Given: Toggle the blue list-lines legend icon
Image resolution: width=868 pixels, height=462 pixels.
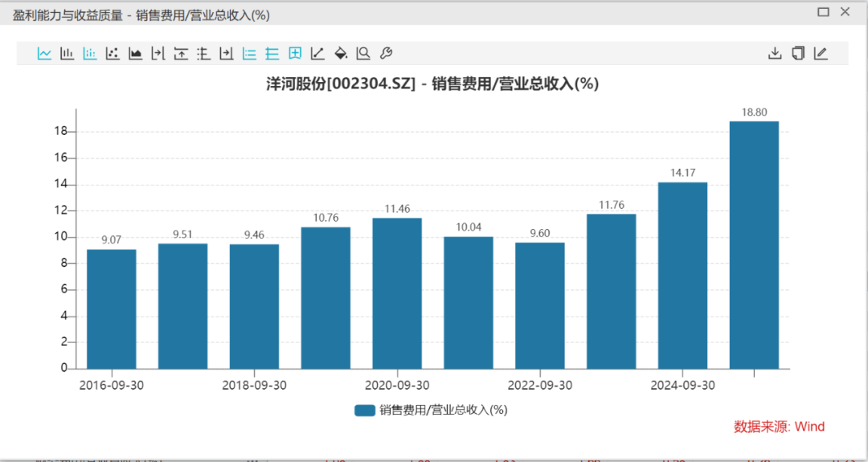Looking at the screenshot, I should click(249, 54).
